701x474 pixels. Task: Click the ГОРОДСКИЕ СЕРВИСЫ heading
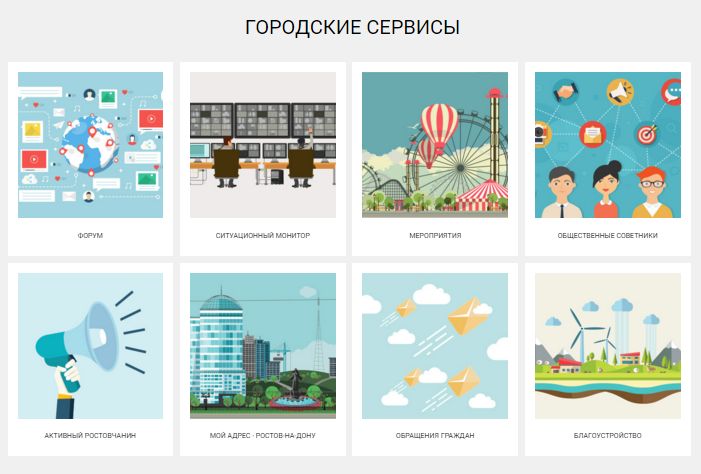(x=352, y=28)
